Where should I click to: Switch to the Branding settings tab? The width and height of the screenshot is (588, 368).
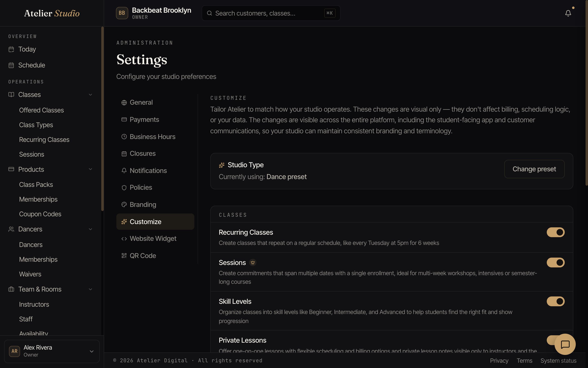coord(155,204)
